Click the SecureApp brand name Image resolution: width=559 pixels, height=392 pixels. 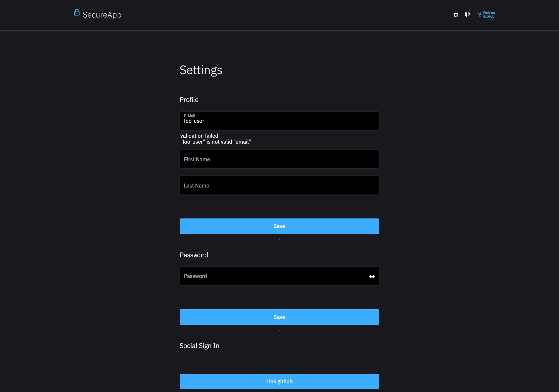tap(102, 14)
